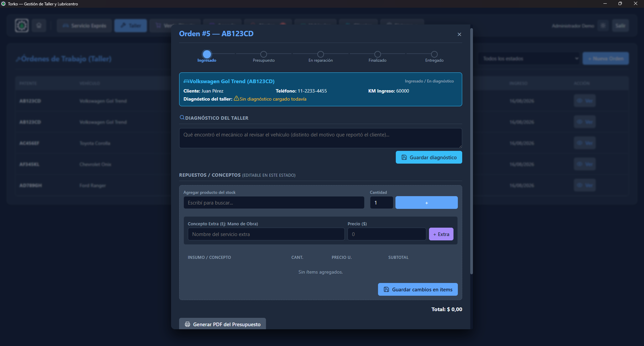This screenshot has width=644, height=346.
Task: Switch to the Taller tab in the background
Action: click(x=130, y=25)
